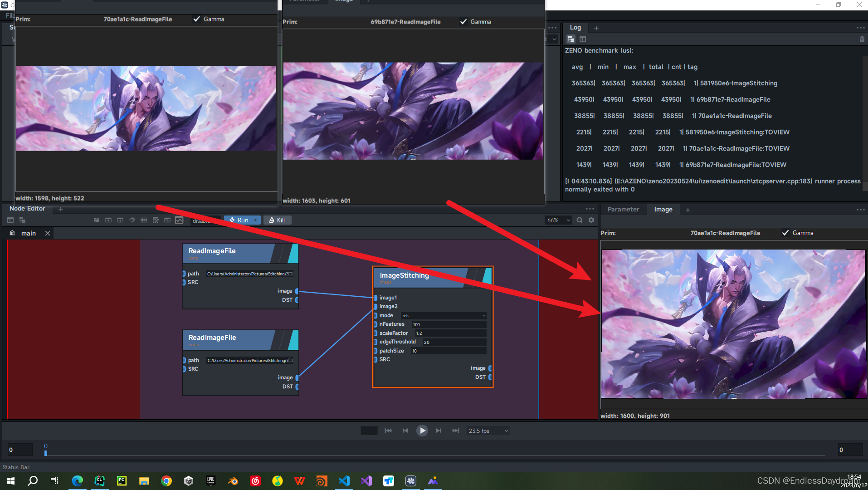The height and width of the screenshot is (490, 868).
Task: Open the Log panel three-dots options
Action: 860,28
